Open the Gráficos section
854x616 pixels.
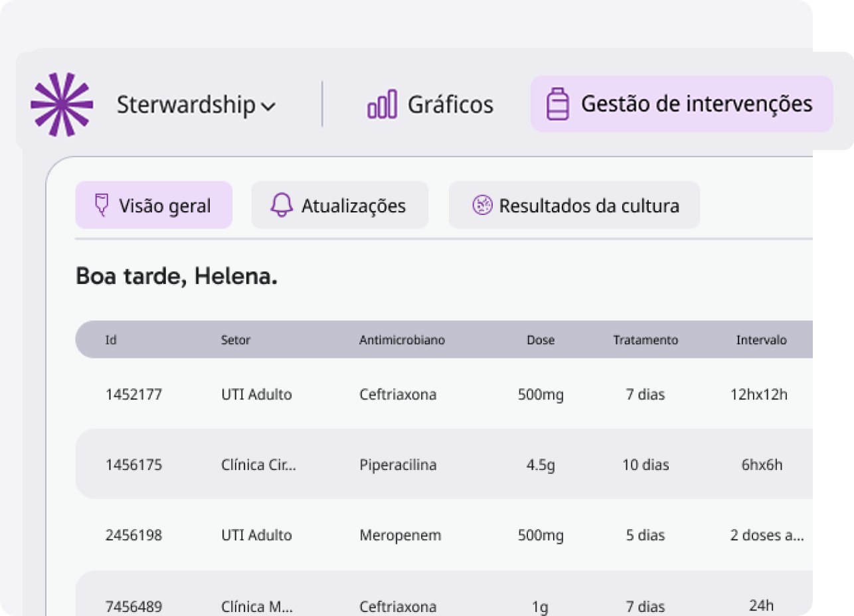point(450,105)
